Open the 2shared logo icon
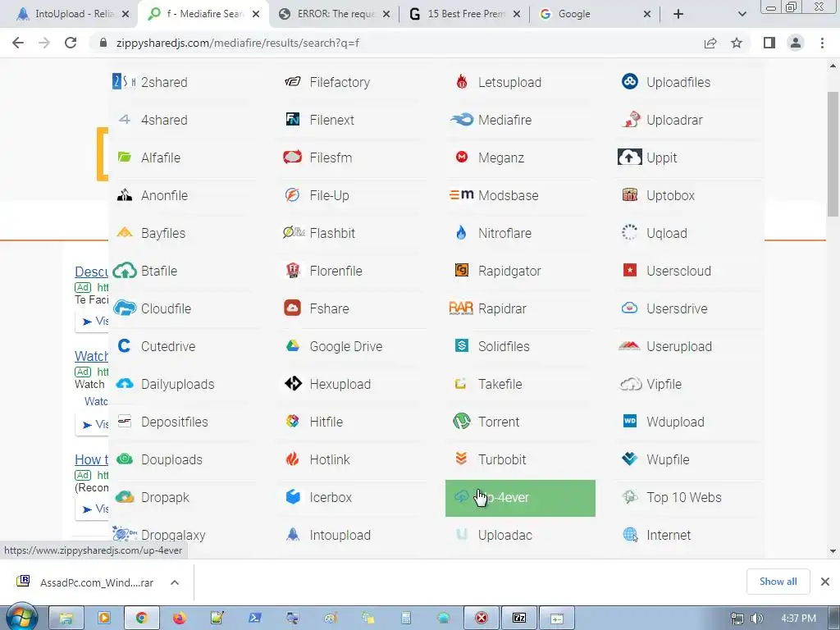Viewport: 840px width, 630px height. pyautogui.click(x=125, y=82)
